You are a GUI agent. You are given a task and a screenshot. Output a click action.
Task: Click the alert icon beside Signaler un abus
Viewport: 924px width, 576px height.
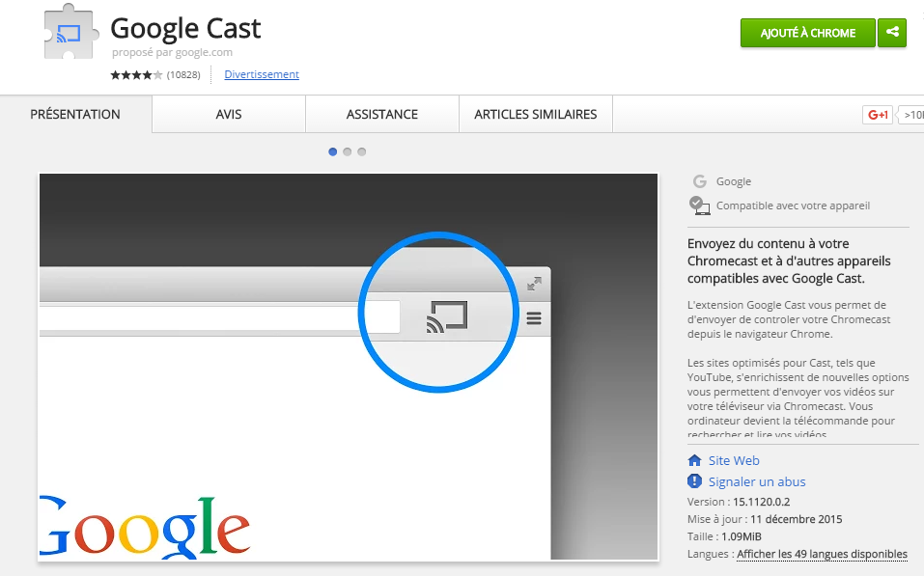pos(694,481)
